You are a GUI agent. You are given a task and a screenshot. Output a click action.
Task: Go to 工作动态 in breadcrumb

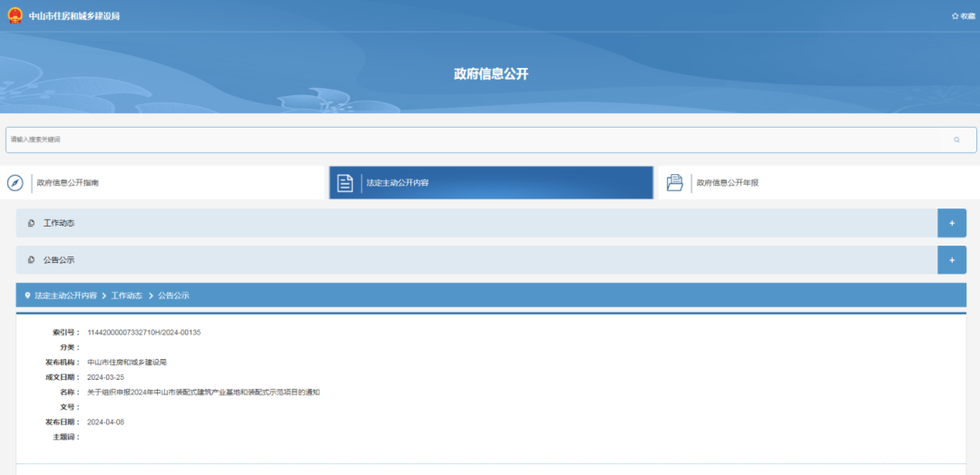pyautogui.click(x=127, y=296)
